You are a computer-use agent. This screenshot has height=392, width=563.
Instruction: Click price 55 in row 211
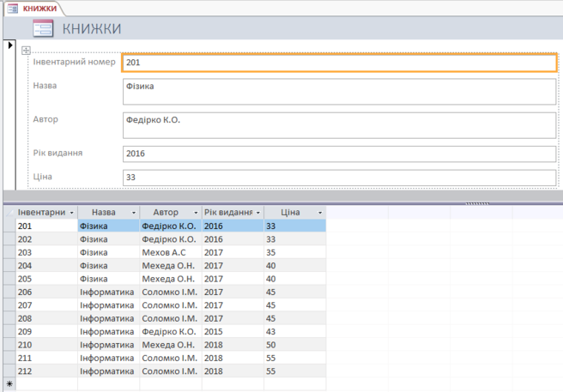coord(294,358)
